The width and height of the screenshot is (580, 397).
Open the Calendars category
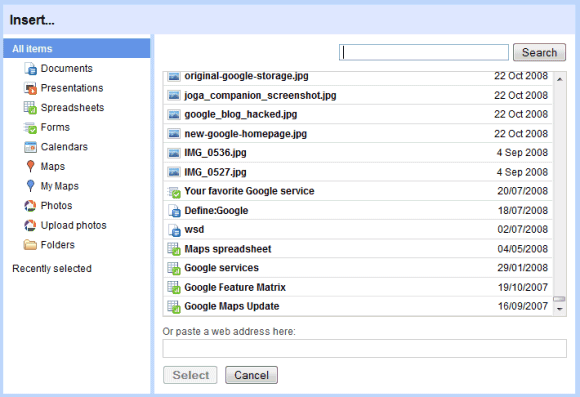coord(64,147)
